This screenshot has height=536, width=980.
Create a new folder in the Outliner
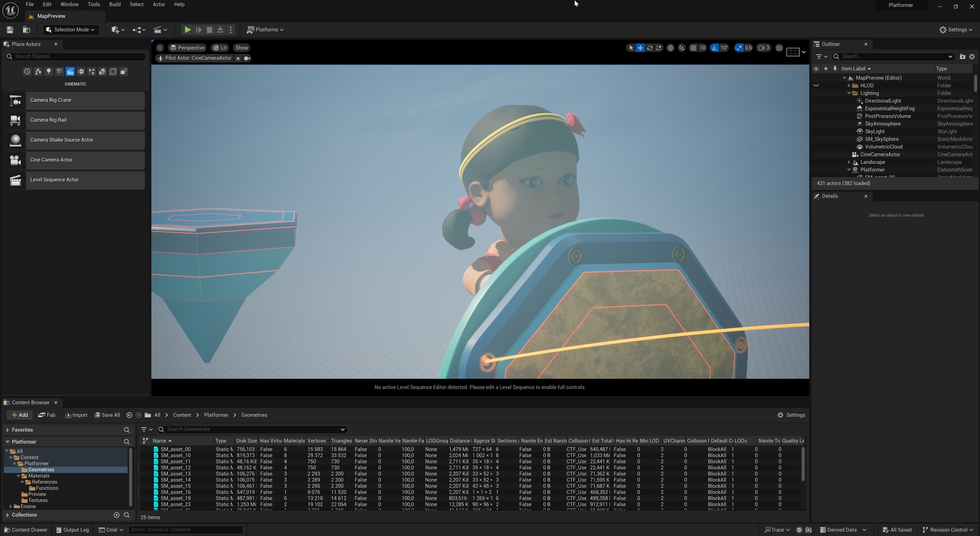click(962, 56)
